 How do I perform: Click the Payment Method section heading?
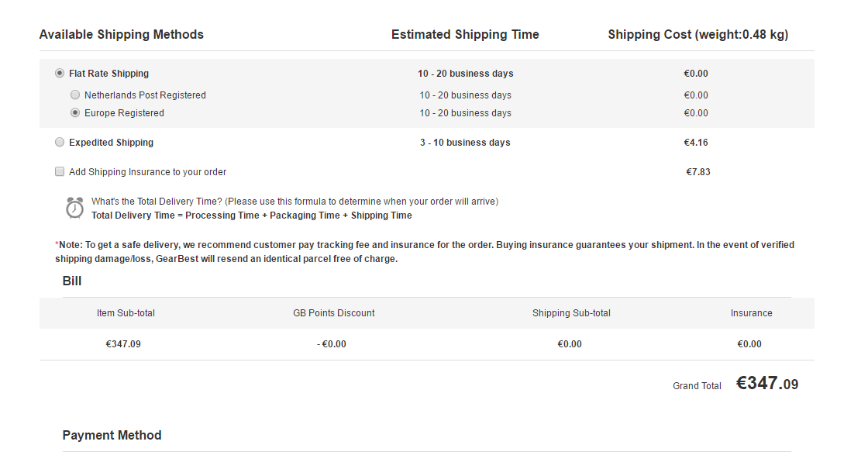coord(112,435)
